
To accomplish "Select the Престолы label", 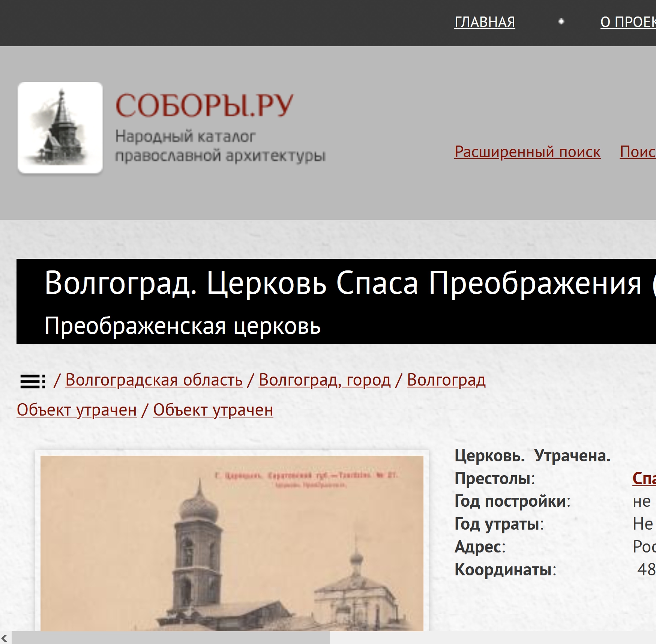I will click(495, 479).
